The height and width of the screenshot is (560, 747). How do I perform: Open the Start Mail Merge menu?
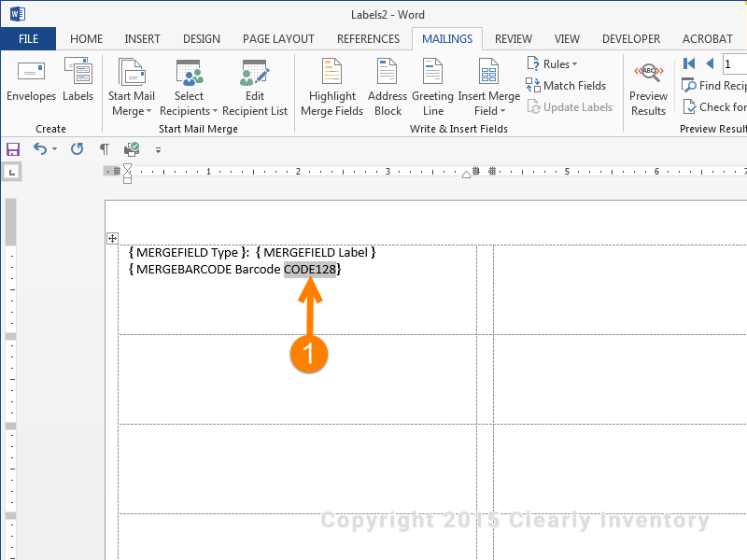132,87
